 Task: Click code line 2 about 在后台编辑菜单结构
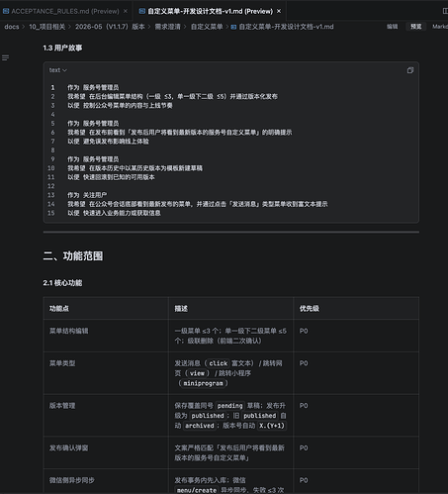tap(172, 96)
